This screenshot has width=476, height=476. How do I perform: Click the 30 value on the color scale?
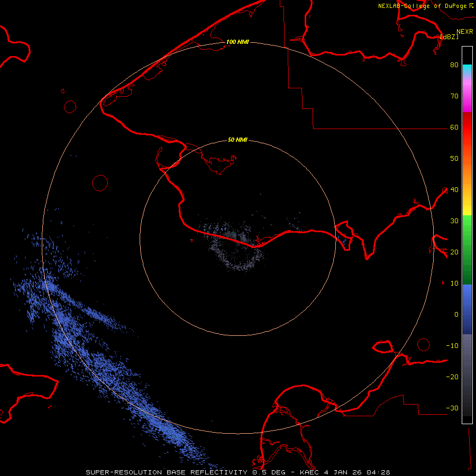tap(454, 221)
